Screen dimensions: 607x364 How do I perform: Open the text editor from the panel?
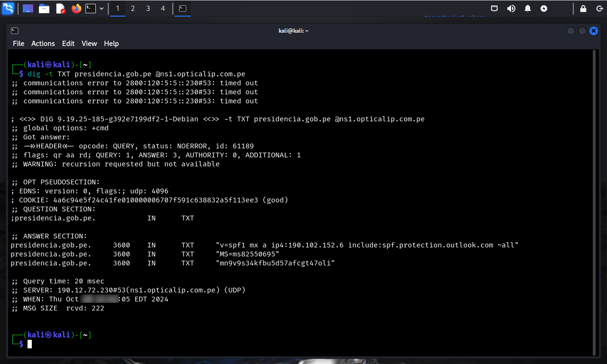[60, 9]
